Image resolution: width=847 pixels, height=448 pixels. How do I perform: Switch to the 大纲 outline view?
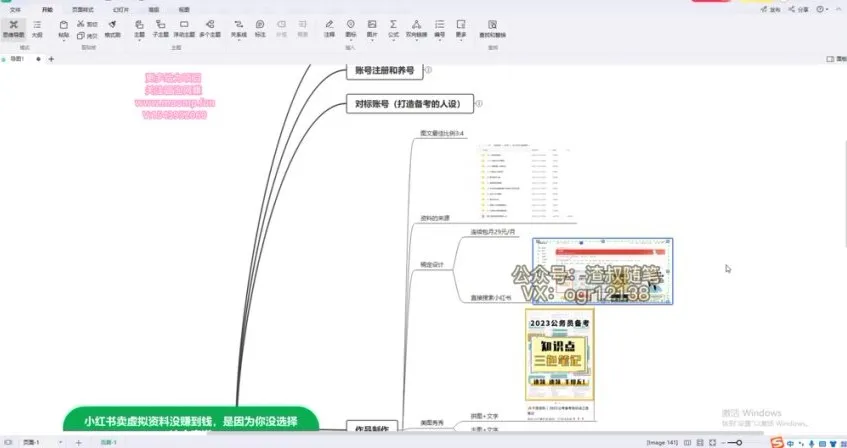[x=36, y=27]
